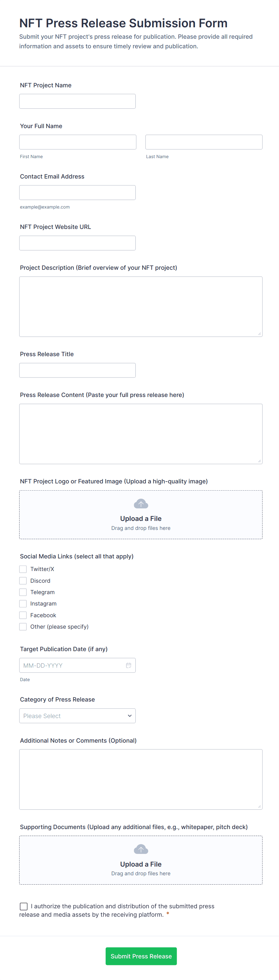Focus the First Name input

(x=78, y=142)
